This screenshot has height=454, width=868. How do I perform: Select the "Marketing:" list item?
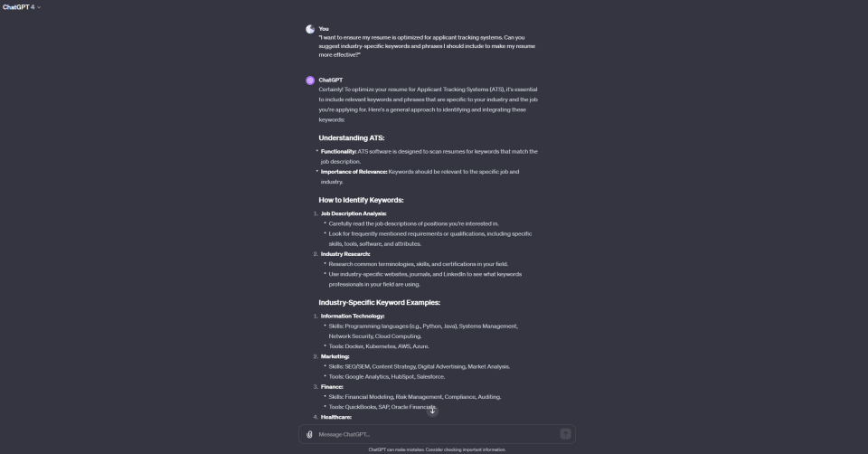[335, 356]
